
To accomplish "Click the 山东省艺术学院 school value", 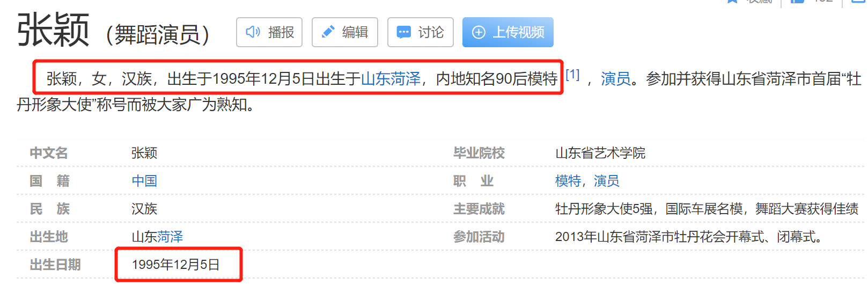I will [x=600, y=153].
